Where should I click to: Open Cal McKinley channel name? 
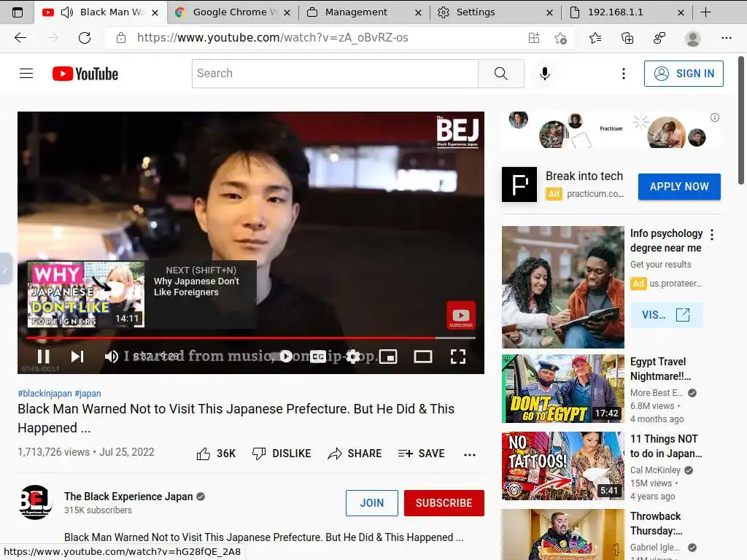click(655, 470)
